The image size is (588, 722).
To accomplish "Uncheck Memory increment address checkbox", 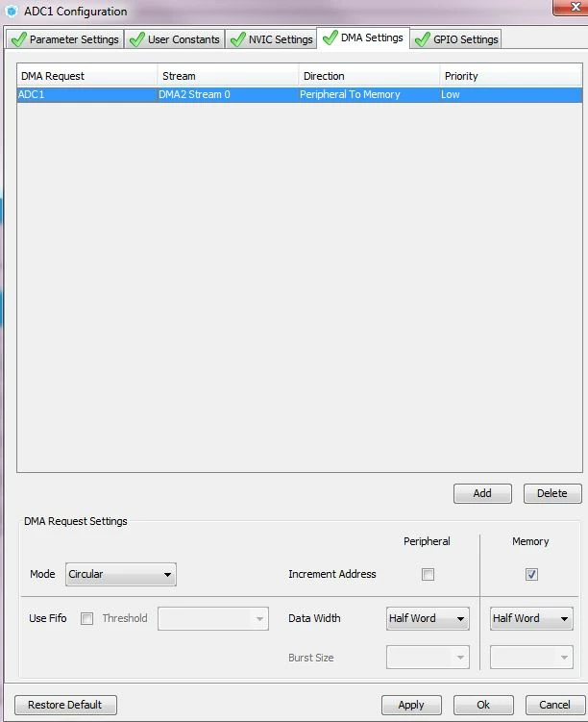I will click(x=531, y=574).
